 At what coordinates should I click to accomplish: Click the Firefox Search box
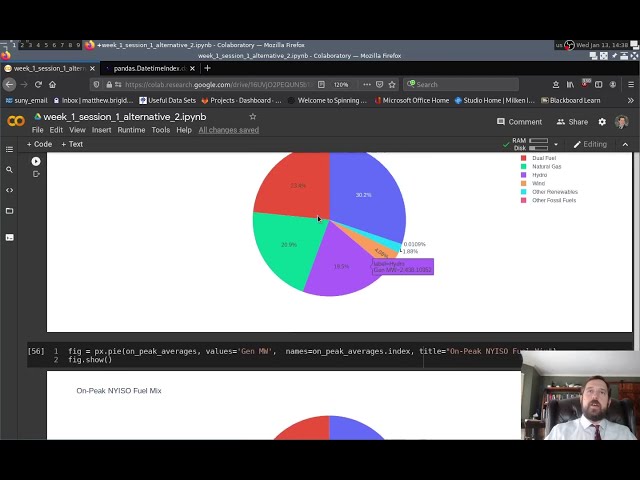(x=461, y=84)
